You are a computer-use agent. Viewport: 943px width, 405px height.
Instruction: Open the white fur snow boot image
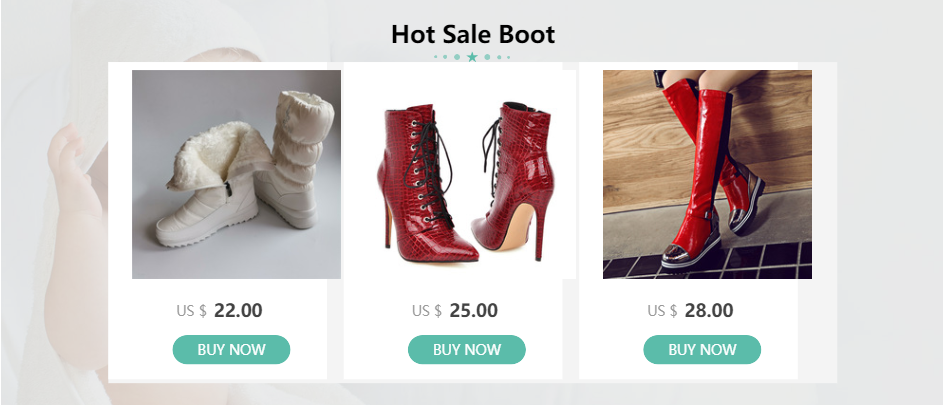click(236, 174)
